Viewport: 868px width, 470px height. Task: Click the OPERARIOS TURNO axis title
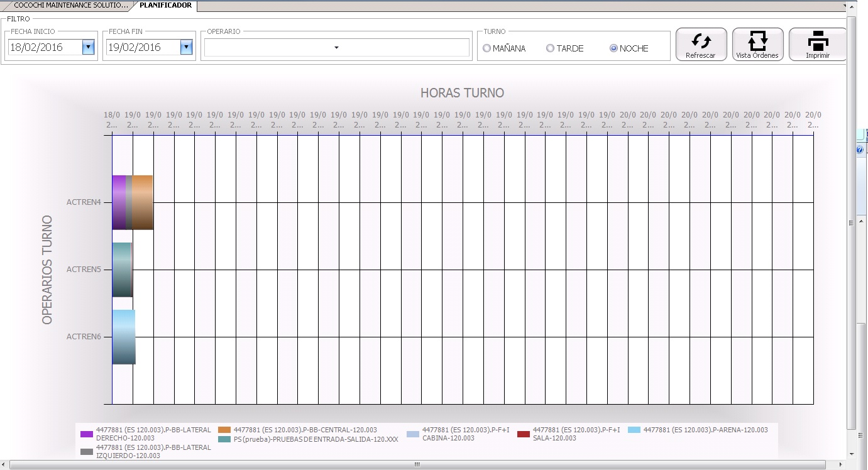(47, 270)
